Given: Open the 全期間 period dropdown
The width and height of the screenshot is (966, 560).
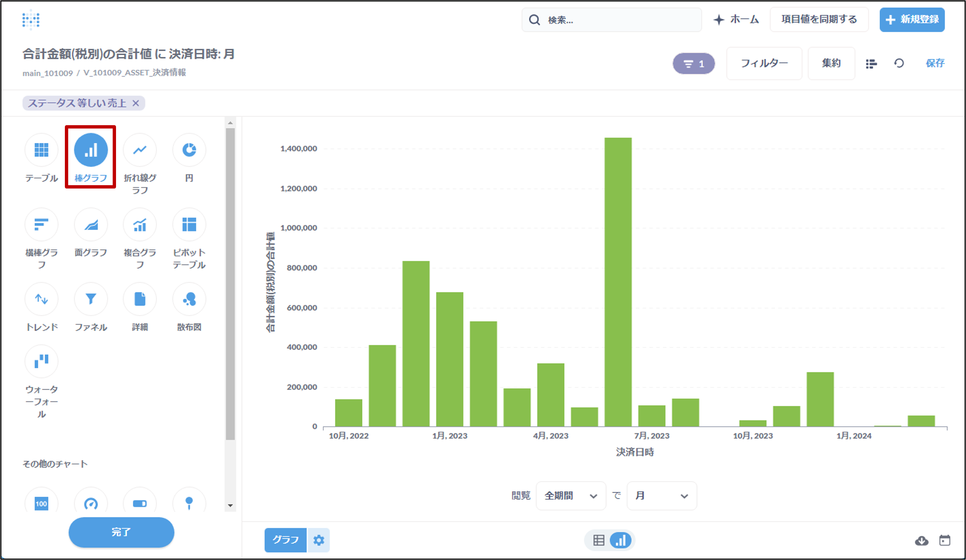Looking at the screenshot, I should click(x=570, y=496).
